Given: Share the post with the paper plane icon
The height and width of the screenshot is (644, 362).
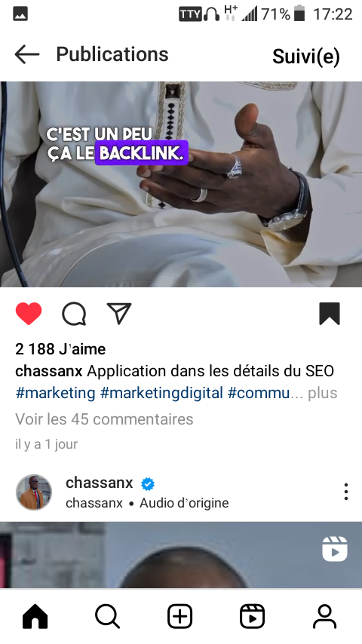Looking at the screenshot, I should [x=119, y=314].
